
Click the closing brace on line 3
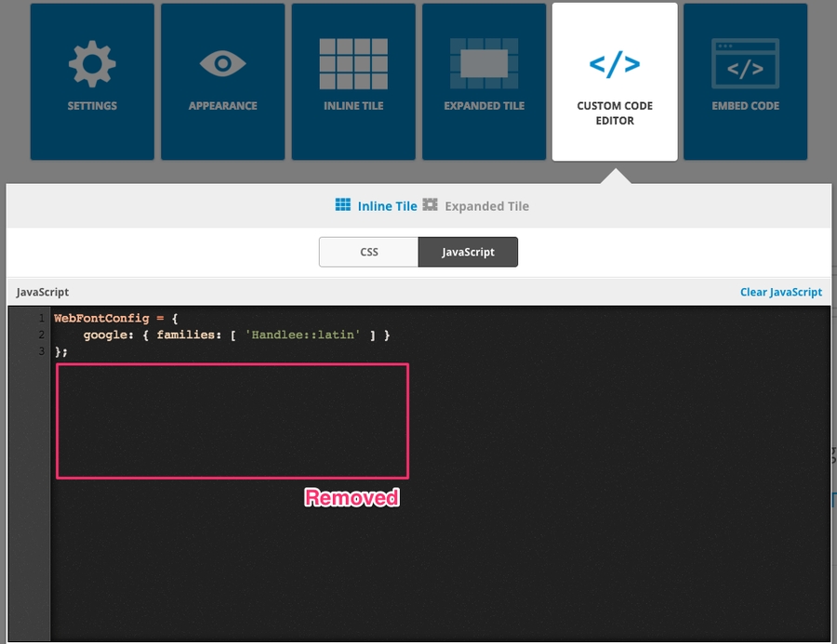[59, 351]
